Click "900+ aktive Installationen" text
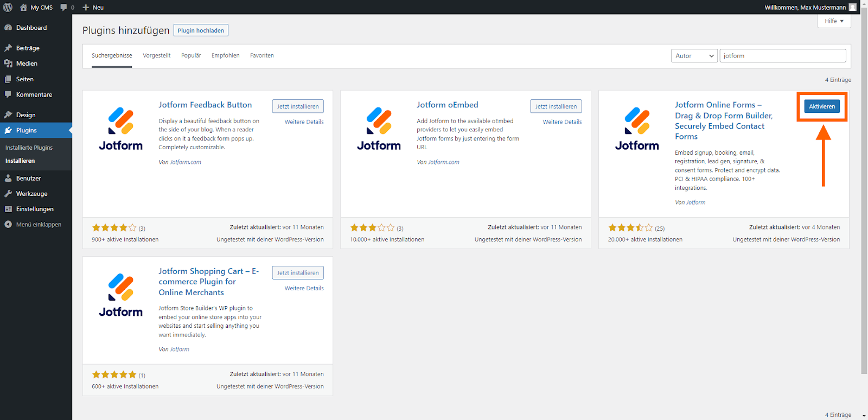 125,239
